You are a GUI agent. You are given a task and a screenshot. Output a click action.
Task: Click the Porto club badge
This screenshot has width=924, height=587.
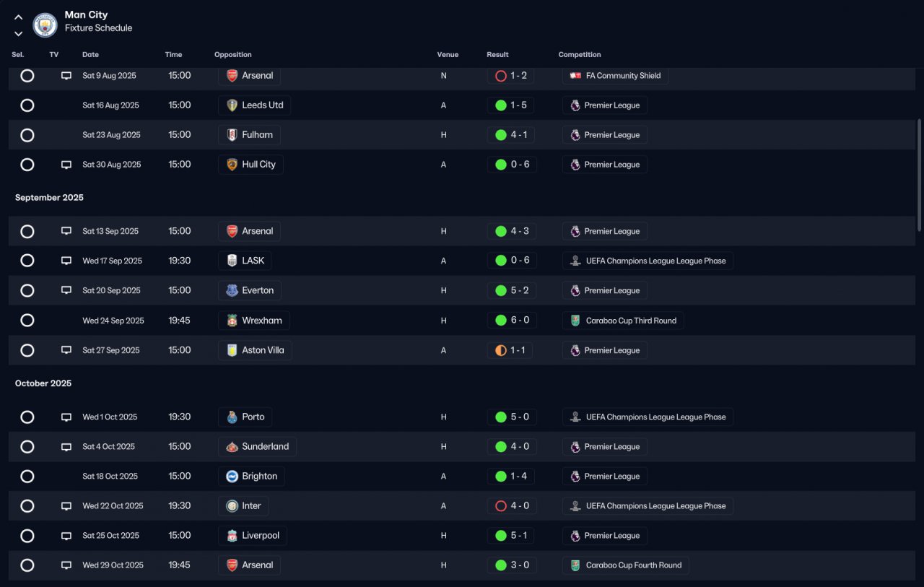pyautogui.click(x=232, y=417)
